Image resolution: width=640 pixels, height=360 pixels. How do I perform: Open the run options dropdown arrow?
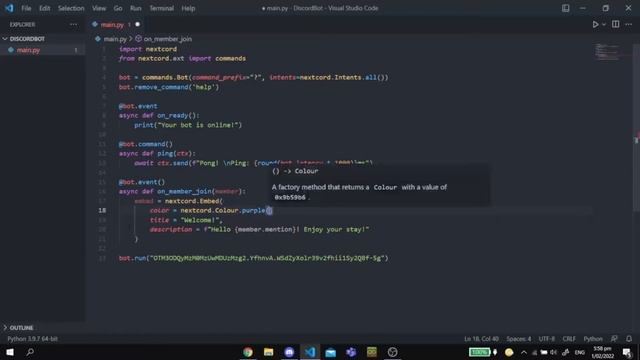[604, 24]
